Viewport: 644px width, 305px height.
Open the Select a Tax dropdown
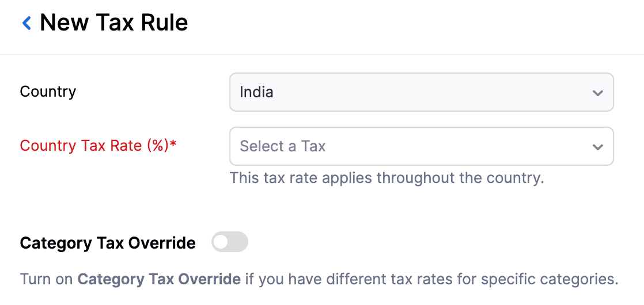[421, 146]
